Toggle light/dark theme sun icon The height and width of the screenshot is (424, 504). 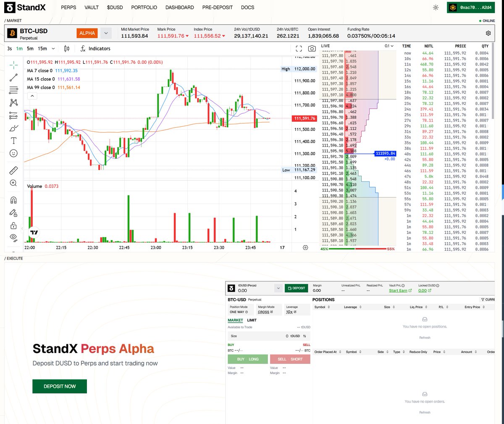click(x=436, y=8)
